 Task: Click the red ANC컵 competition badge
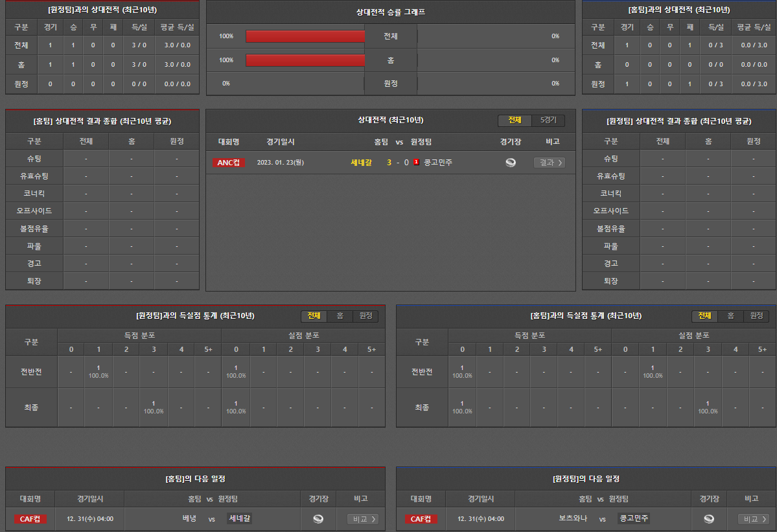pos(228,163)
